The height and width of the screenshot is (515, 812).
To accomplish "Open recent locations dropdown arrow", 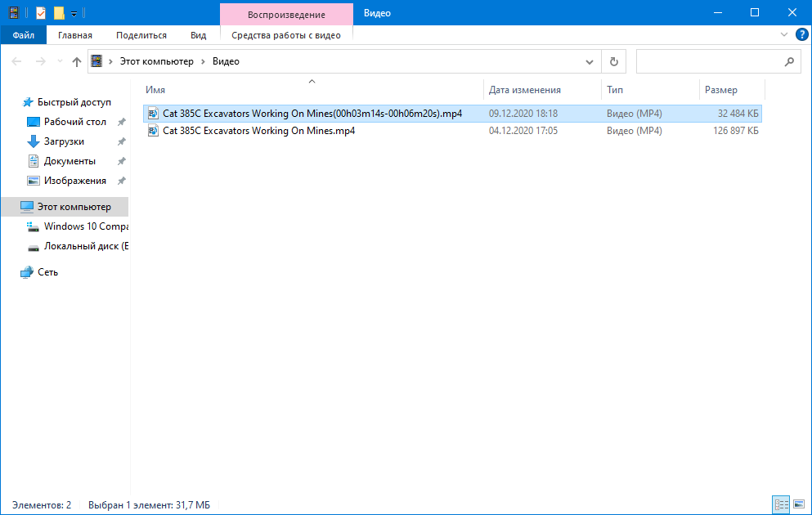I will tap(60, 61).
